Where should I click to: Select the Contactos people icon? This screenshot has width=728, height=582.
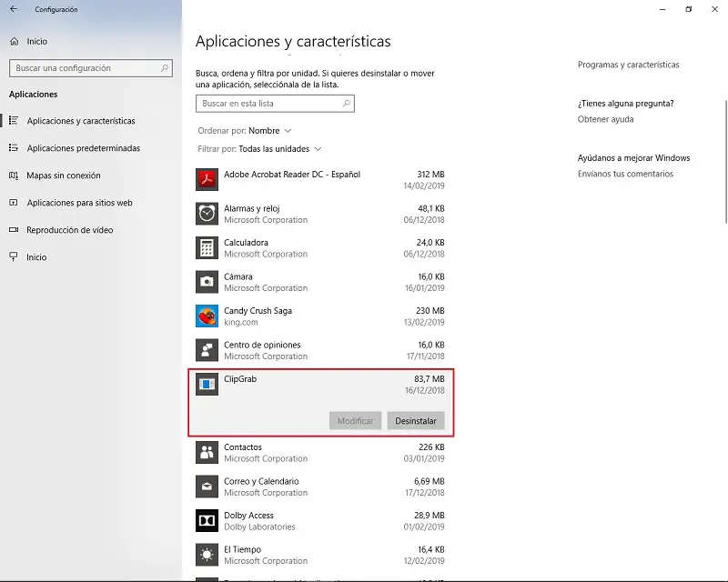pyautogui.click(x=207, y=453)
